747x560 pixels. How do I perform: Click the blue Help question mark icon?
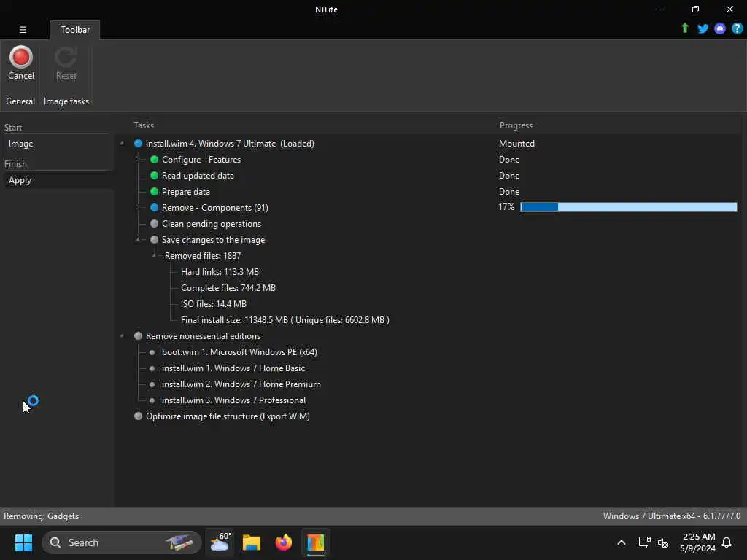[x=737, y=28]
